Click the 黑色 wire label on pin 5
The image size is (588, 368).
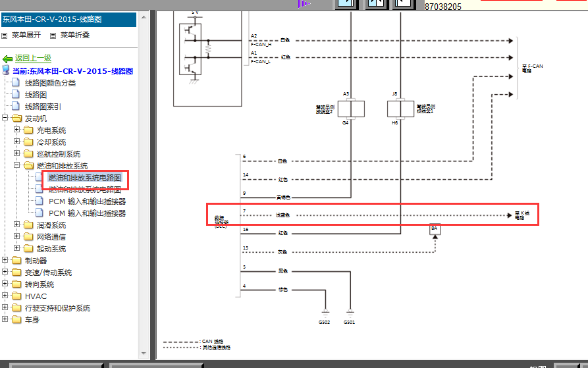click(283, 271)
